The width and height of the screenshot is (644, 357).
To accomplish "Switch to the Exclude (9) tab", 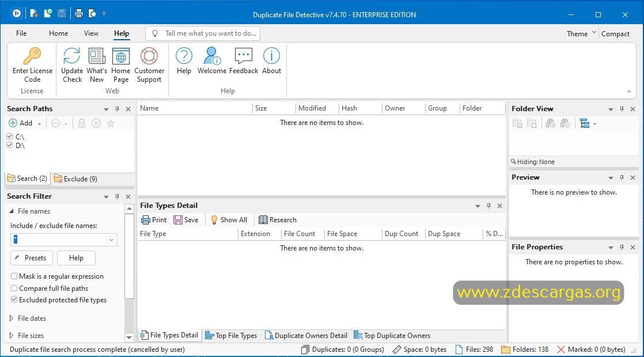I will (76, 179).
